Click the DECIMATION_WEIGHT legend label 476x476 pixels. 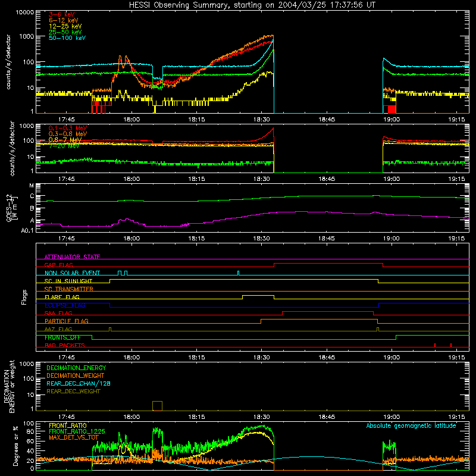(76, 375)
